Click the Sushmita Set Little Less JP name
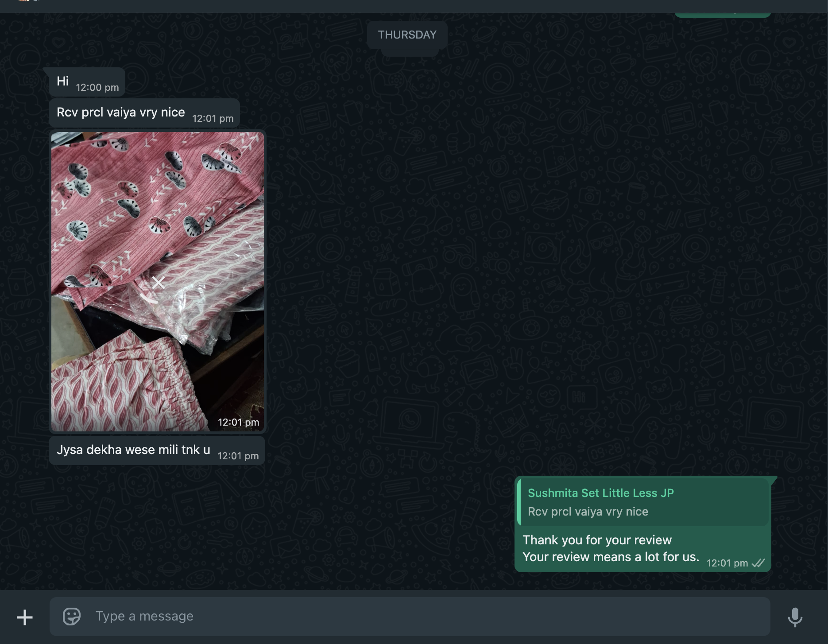This screenshot has width=828, height=644. point(600,493)
